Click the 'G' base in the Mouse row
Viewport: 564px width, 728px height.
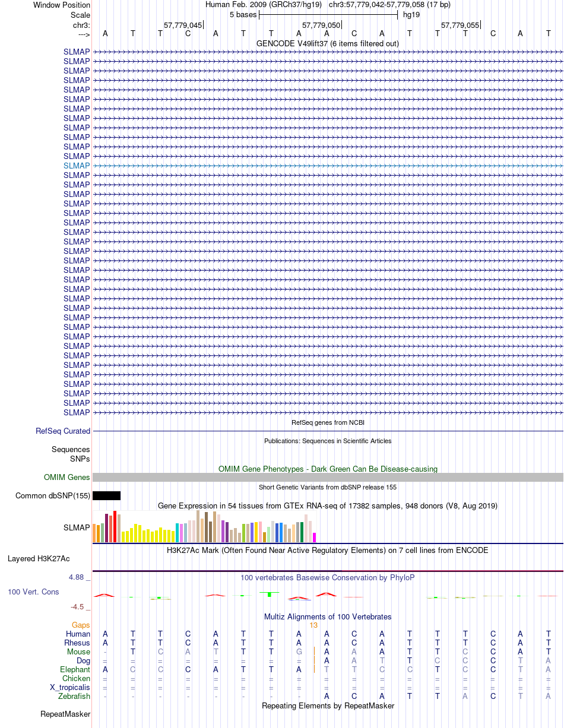point(299,651)
